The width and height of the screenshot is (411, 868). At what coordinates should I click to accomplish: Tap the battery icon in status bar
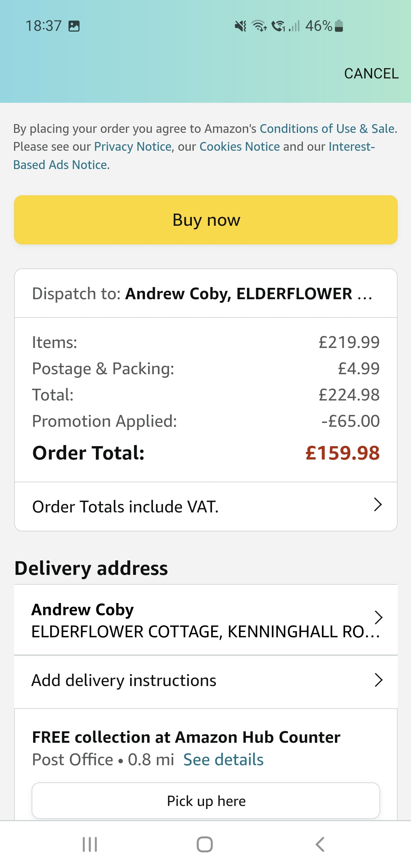pos(339,26)
